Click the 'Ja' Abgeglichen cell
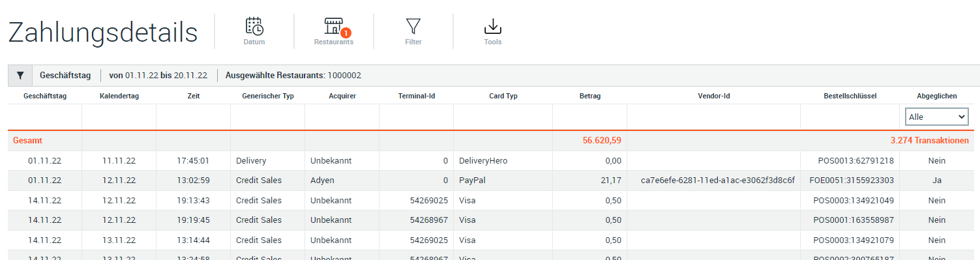980x260 pixels. 936,181
